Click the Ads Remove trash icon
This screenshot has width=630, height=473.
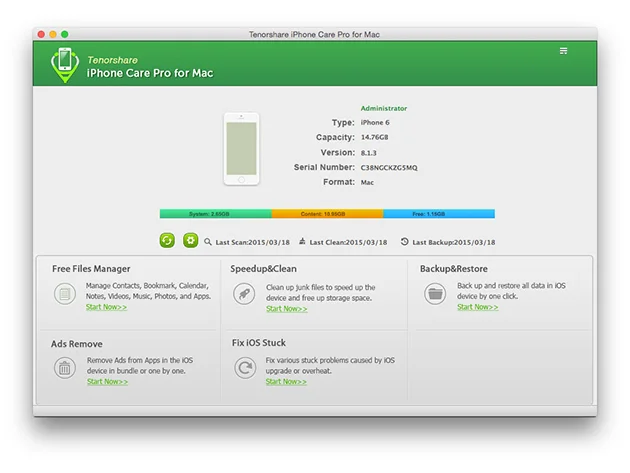(x=65, y=368)
